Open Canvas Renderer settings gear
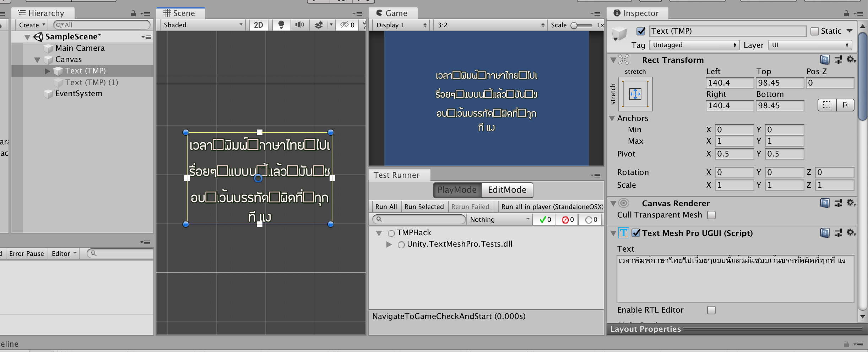Image resolution: width=868 pixels, height=352 pixels. 851,203
